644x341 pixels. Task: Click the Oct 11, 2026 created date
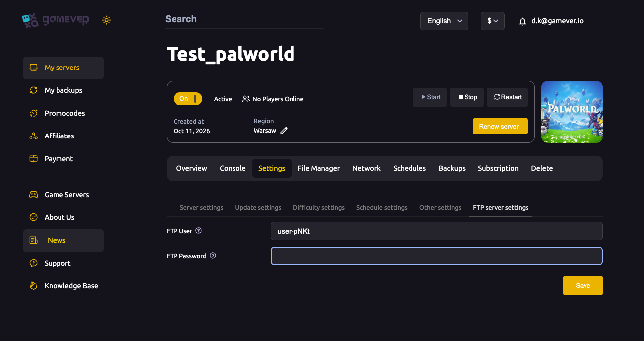(191, 131)
